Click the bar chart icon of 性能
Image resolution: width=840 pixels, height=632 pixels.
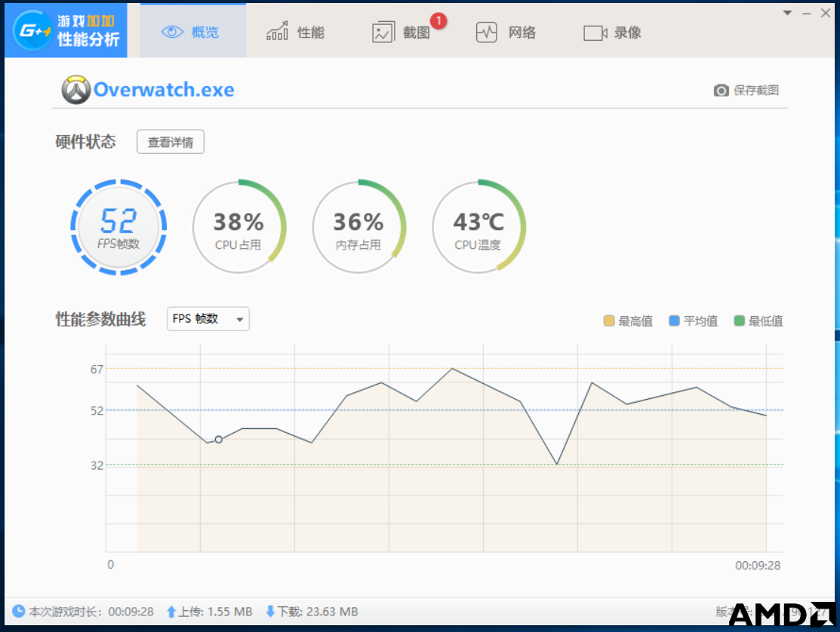(x=277, y=31)
